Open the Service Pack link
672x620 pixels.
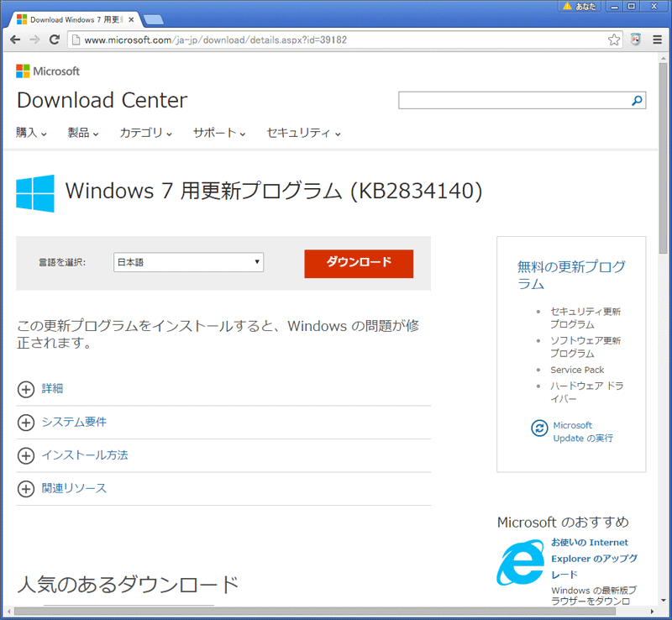pos(577,370)
